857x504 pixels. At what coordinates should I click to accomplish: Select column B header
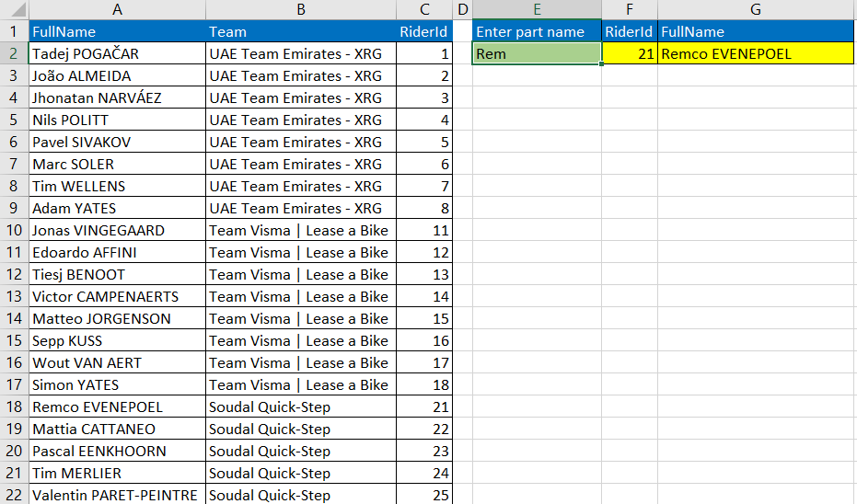click(301, 9)
